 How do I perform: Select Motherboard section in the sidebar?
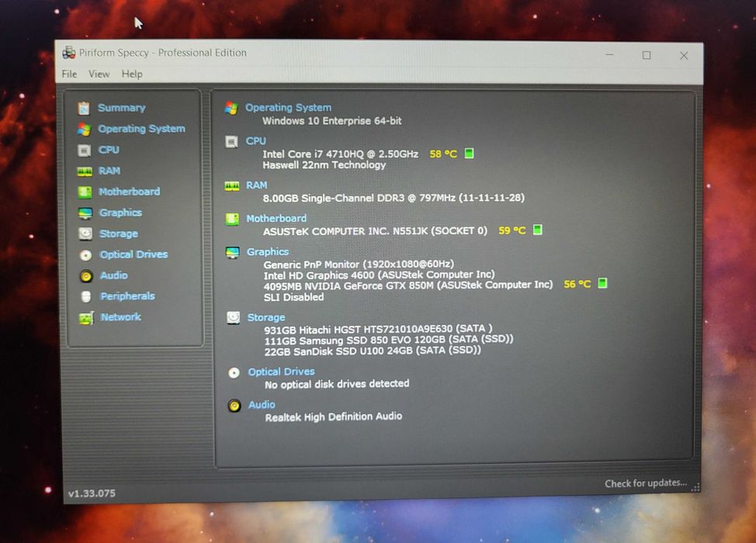tap(129, 192)
